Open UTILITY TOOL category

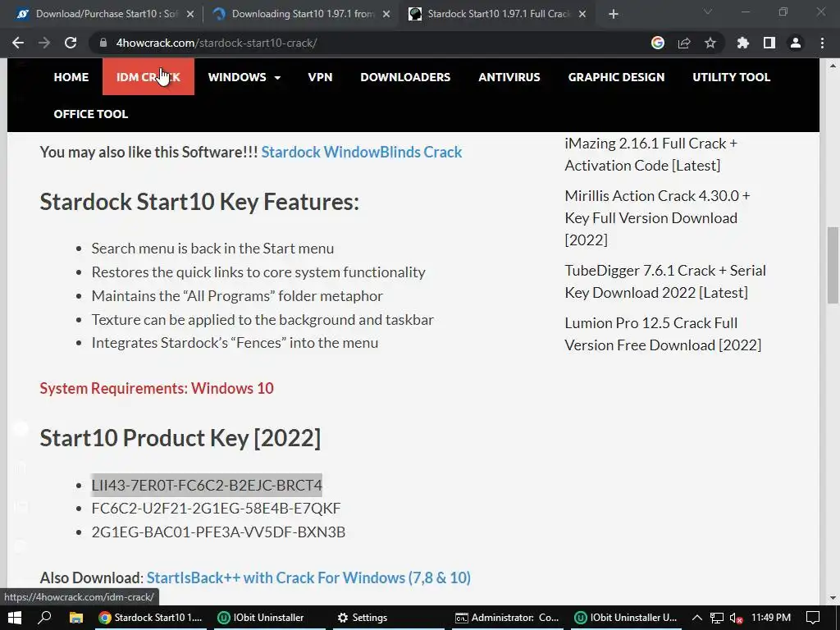(x=731, y=77)
